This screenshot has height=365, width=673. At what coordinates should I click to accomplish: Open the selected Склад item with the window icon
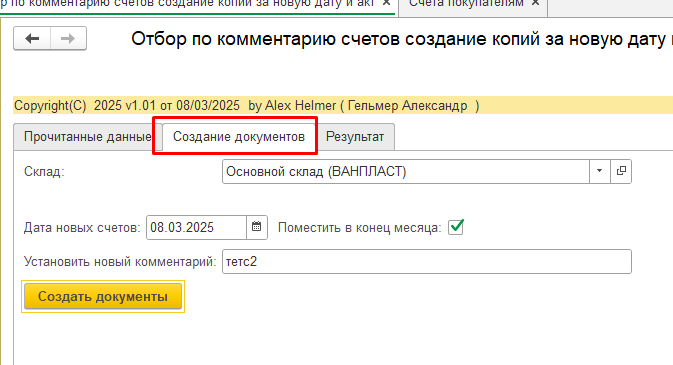621,171
